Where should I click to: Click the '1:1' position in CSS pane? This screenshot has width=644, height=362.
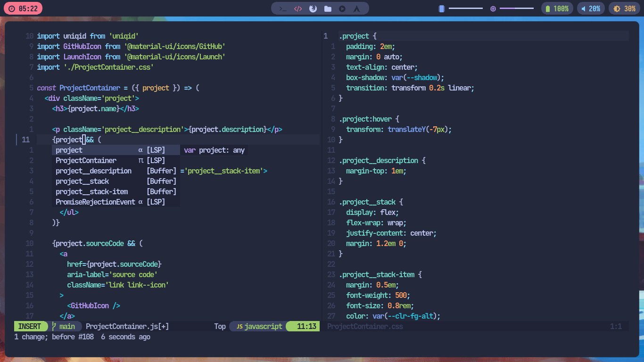[x=616, y=326]
